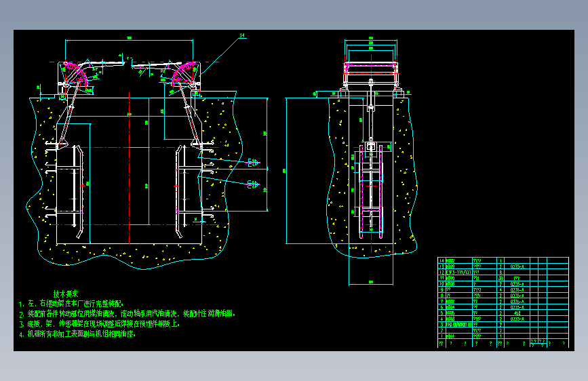Click note 1 beginning '左、右摆动架'
Viewport: 588px width, 381px height.
[71, 303]
